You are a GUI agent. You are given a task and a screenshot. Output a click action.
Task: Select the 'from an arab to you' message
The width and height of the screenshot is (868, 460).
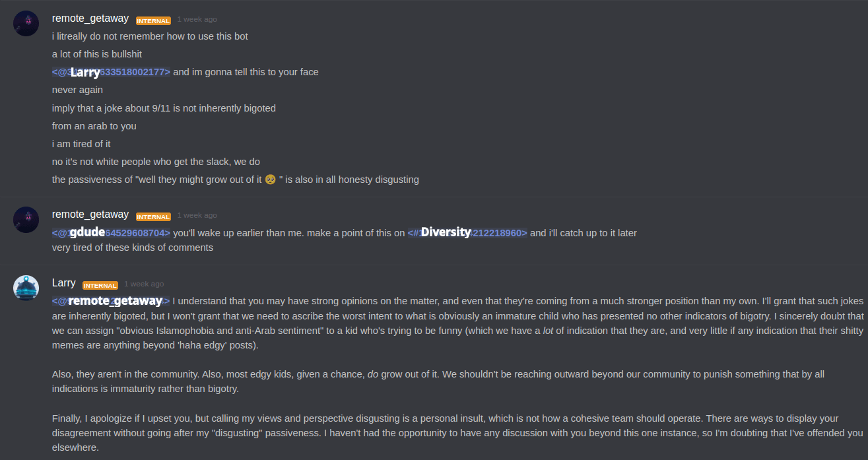click(94, 125)
